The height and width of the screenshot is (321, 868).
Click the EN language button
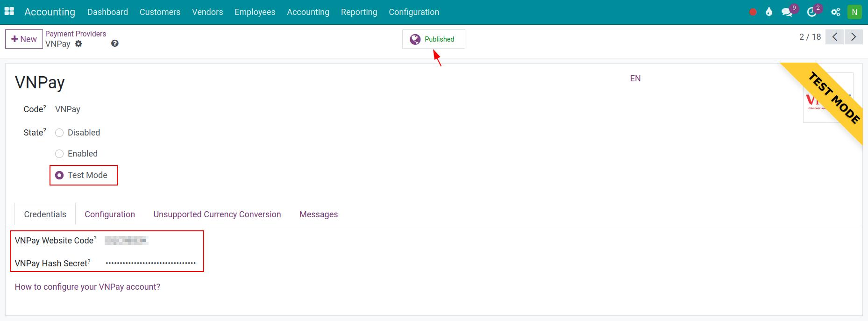tap(635, 78)
